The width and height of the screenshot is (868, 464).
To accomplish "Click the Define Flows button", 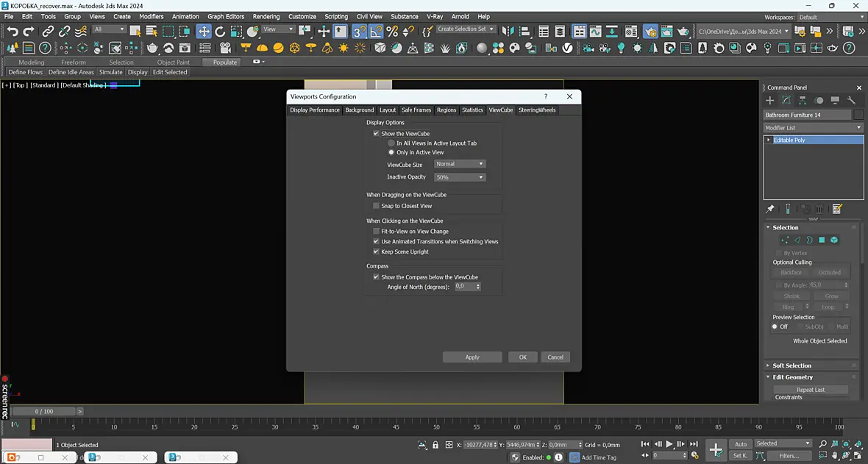I will tap(26, 72).
